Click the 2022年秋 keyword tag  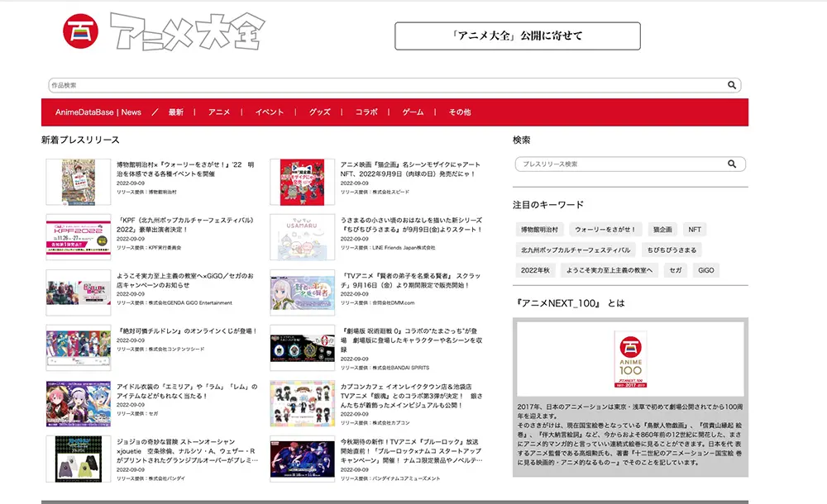coord(535,270)
